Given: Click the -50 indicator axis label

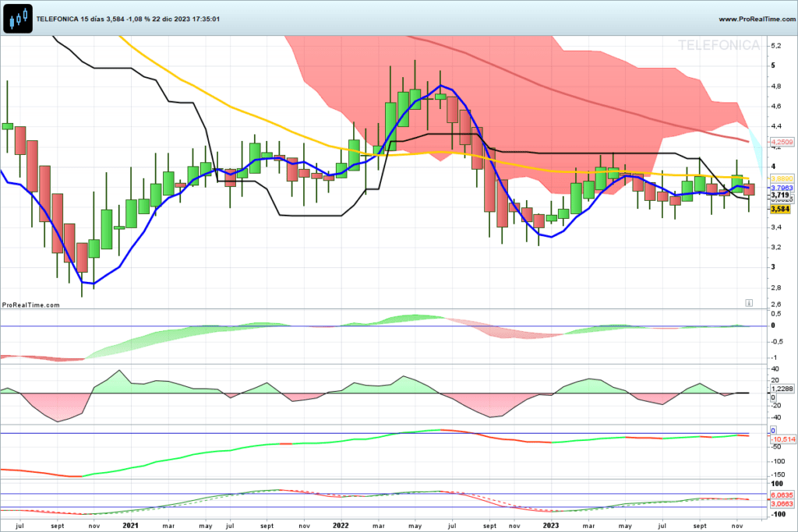Looking at the screenshot, I should 776,446.
